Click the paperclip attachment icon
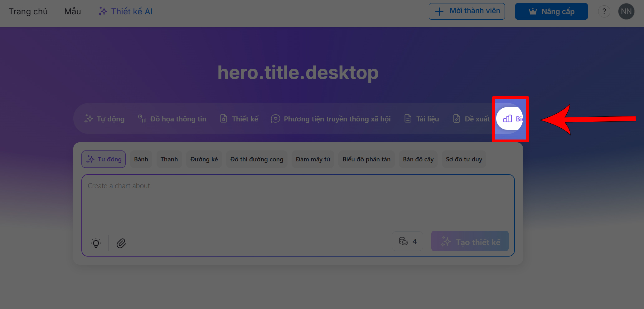The height and width of the screenshot is (309, 644). (121, 243)
